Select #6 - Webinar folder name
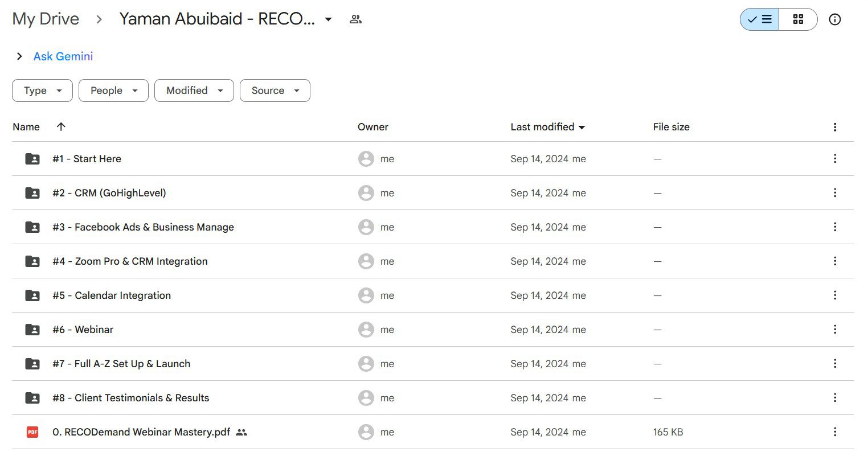This screenshot has height=452, width=868. point(83,330)
